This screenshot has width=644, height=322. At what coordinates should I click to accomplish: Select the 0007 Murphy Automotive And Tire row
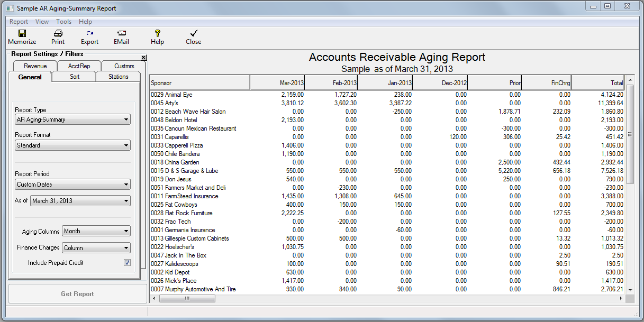click(x=387, y=289)
